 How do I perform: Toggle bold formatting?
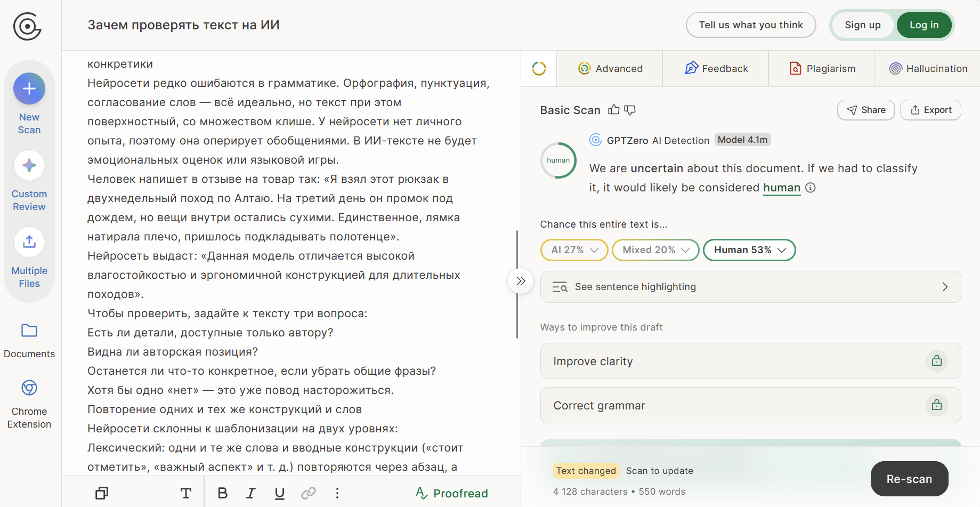coord(223,493)
